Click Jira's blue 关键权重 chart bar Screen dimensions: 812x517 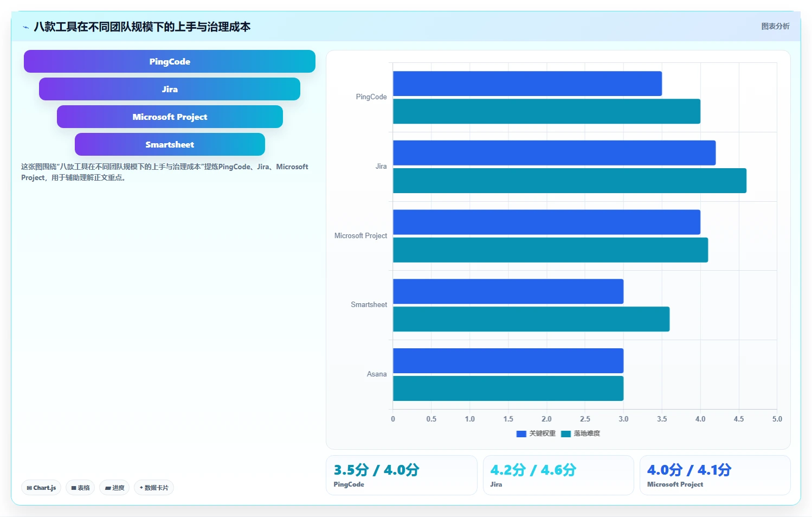[x=554, y=153]
